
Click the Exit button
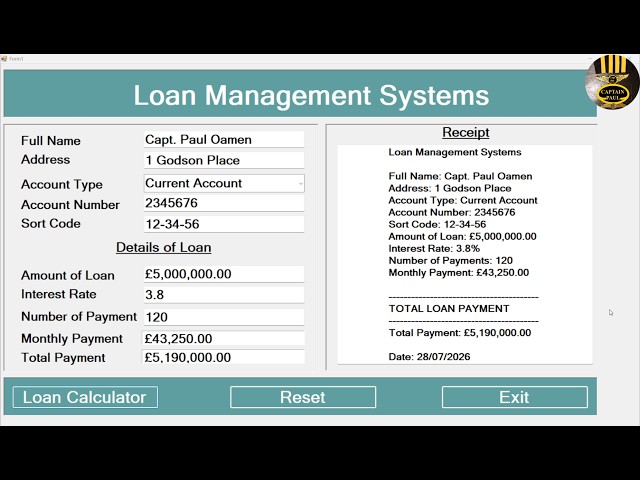click(515, 397)
